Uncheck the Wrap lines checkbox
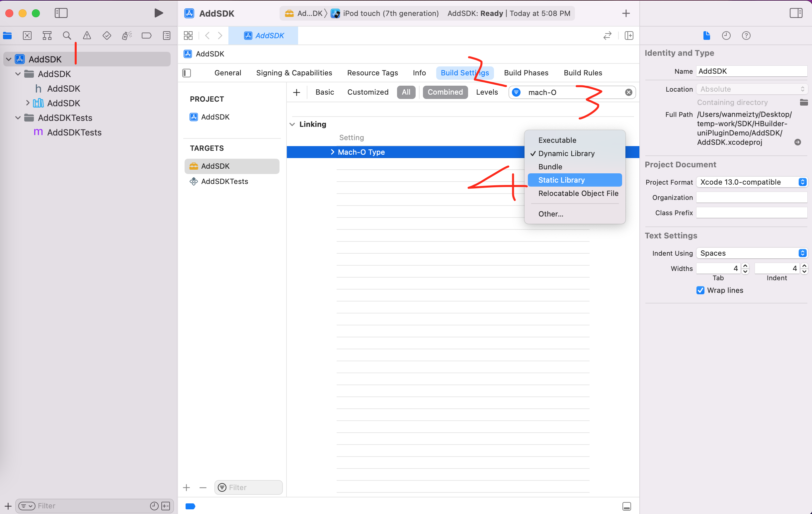The width and height of the screenshot is (812, 514). 700,291
